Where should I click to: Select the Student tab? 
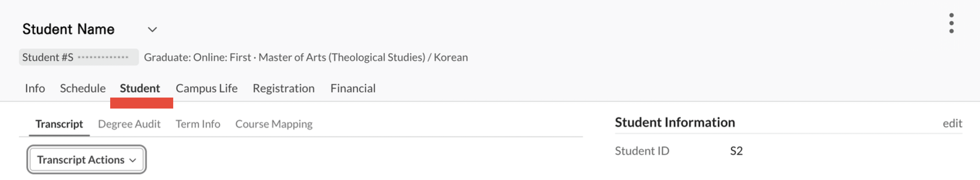pos(139,89)
